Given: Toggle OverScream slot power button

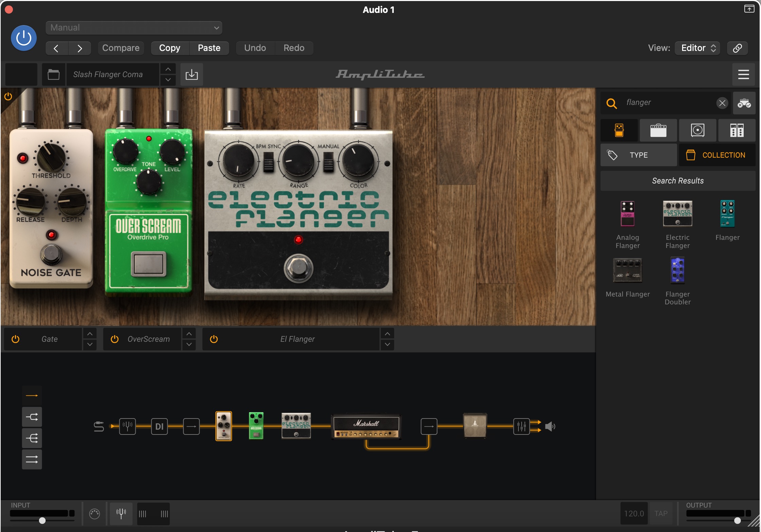Looking at the screenshot, I should point(115,339).
